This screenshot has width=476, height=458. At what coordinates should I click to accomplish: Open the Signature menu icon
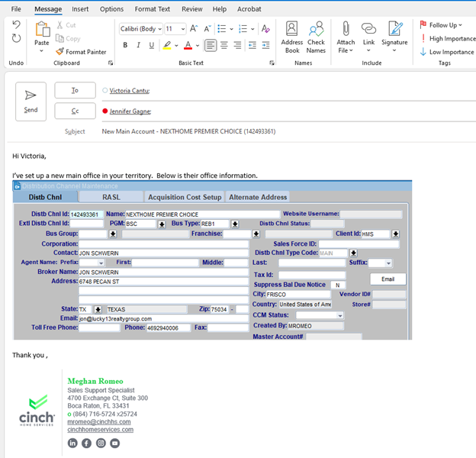(x=395, y=29)
